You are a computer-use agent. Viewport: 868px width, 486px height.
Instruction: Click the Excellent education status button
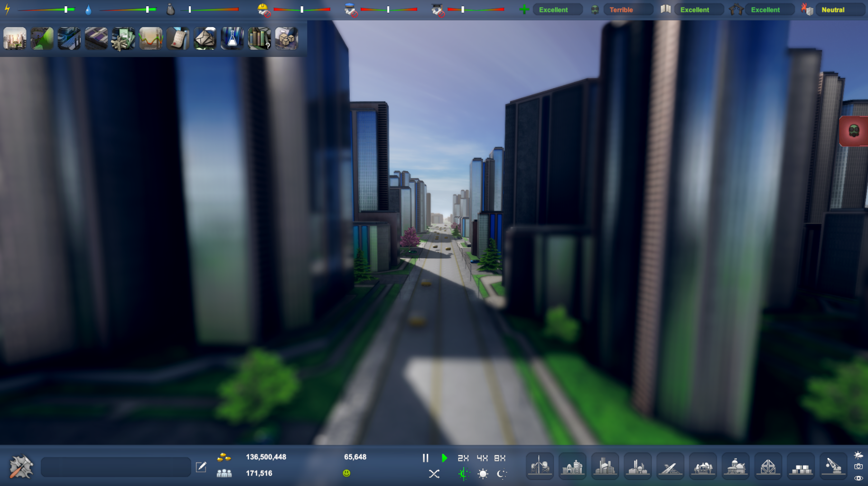[x=699, y=9]
